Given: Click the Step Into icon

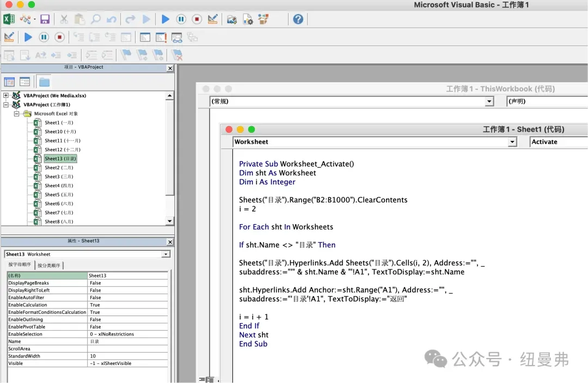Looking at the screenshot, I should click(79, 37).
